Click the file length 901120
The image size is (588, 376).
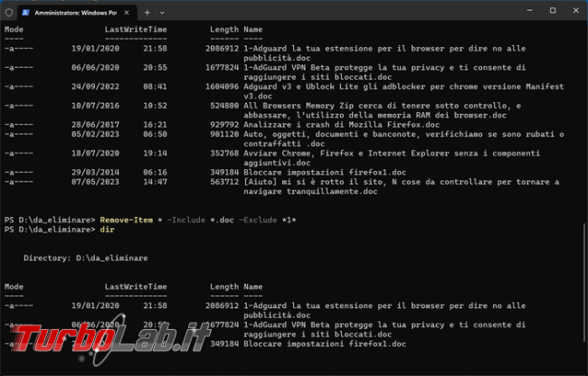click(224, 134)
